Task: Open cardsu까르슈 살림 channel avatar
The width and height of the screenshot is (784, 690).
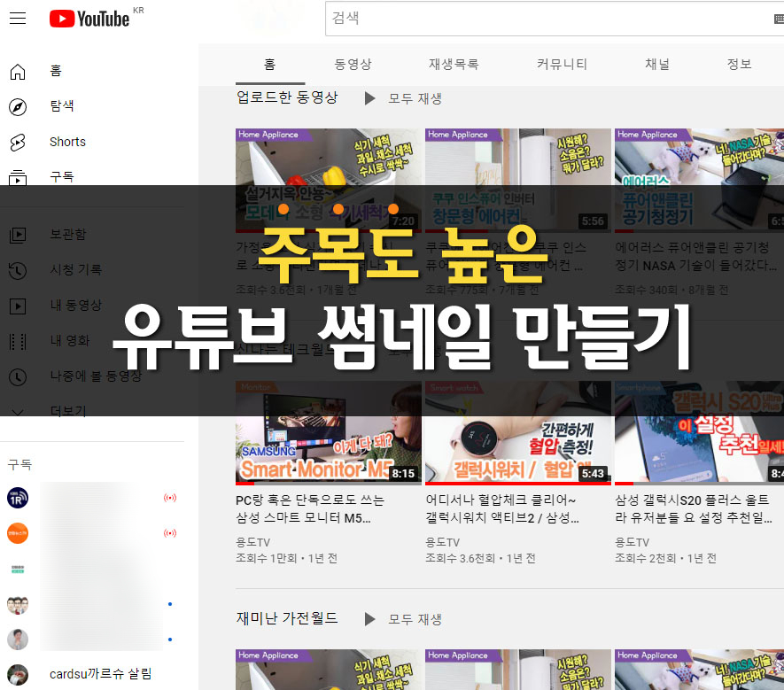Action: point(18,675)
